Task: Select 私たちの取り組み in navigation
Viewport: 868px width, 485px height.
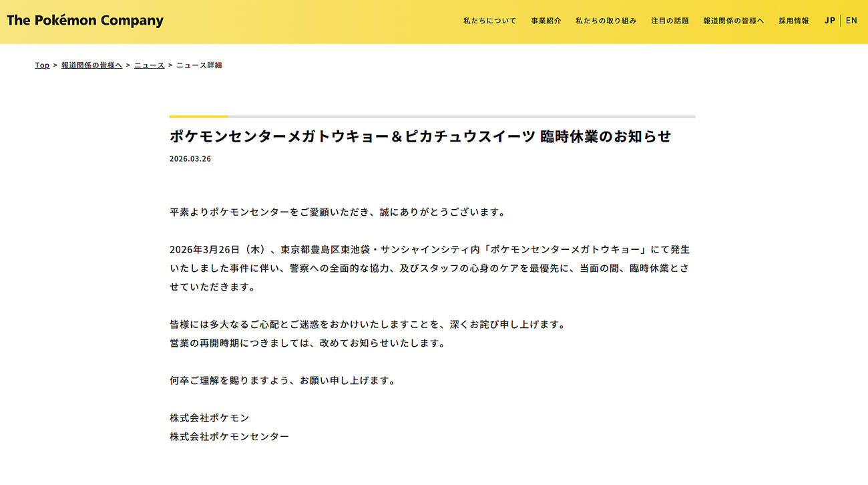Action: coord(606,21)
